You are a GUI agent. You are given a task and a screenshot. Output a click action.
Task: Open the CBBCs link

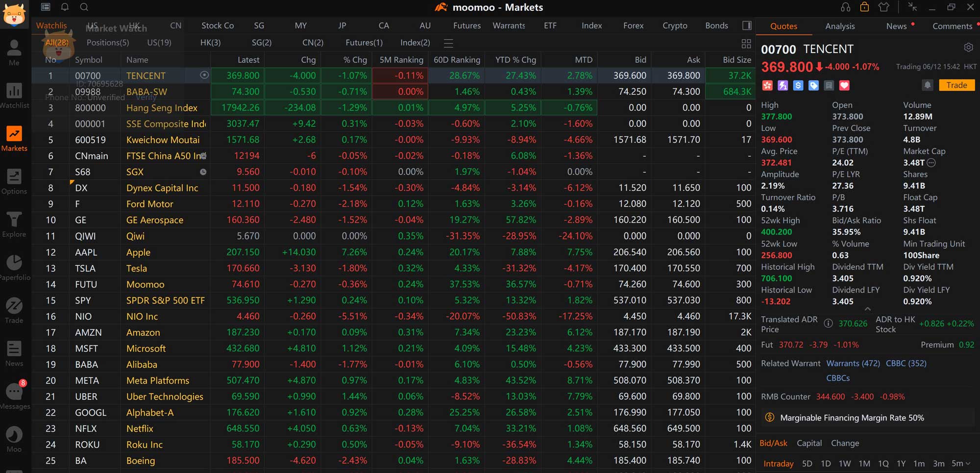click(838, 378)
